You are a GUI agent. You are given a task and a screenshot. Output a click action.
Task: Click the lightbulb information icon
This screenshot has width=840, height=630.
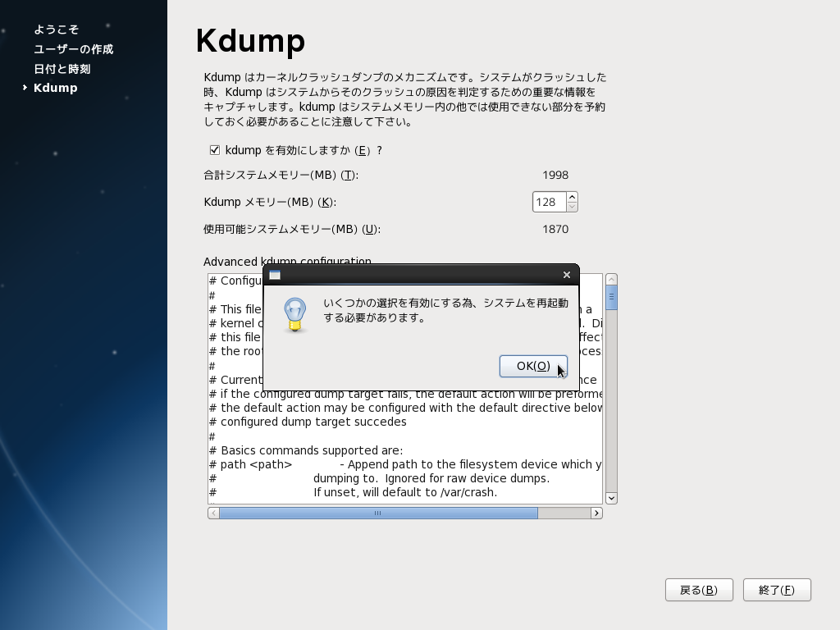pyautogui.click(x=294, y=315)
